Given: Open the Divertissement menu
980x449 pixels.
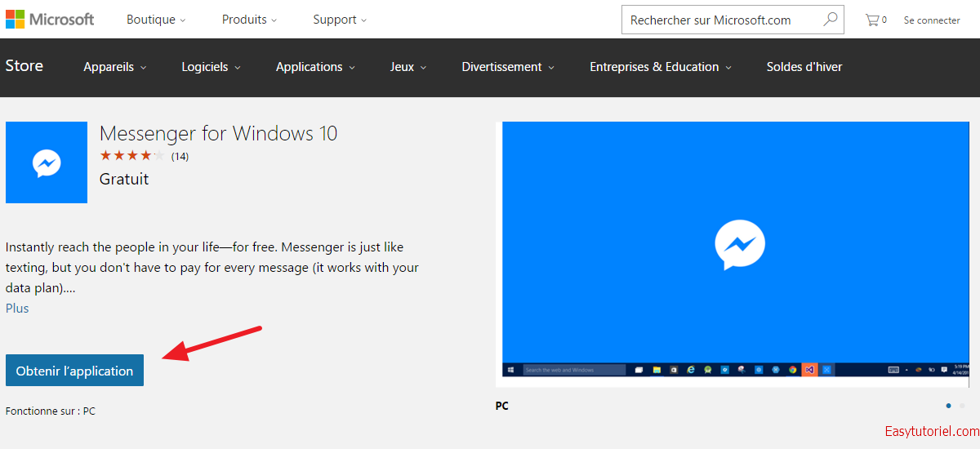Looking at the screenshot, I should 507,67.
